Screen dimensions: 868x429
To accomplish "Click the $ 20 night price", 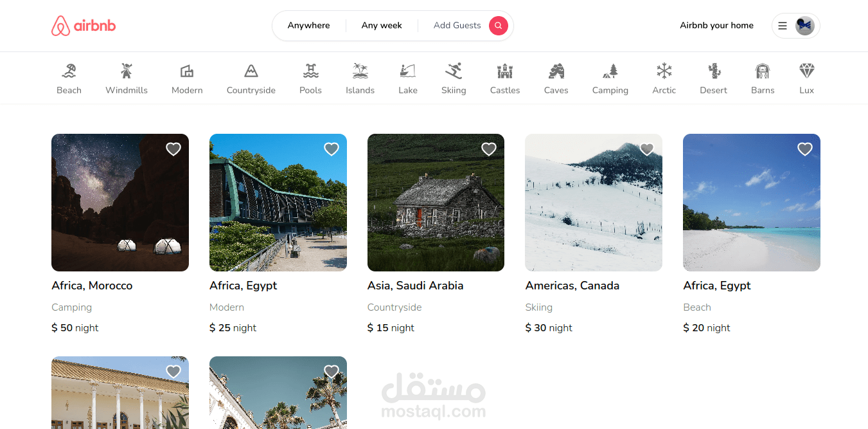I will coord(707,328).
